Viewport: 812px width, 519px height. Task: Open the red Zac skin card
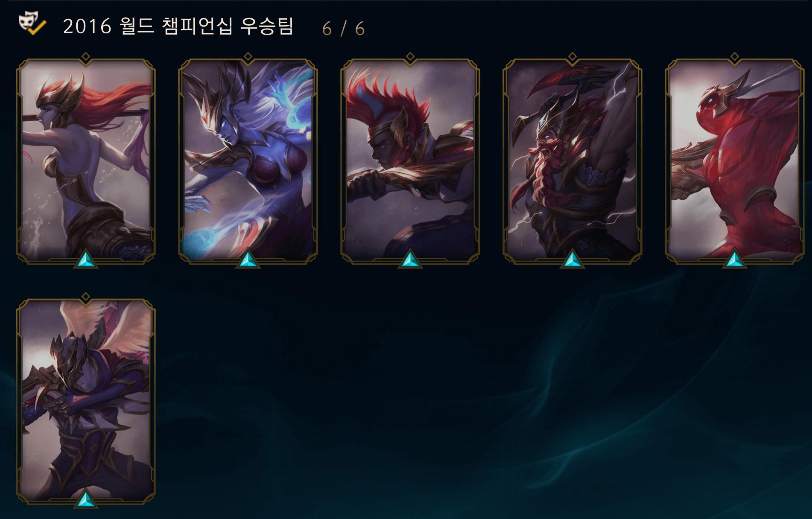coord(735,161)
